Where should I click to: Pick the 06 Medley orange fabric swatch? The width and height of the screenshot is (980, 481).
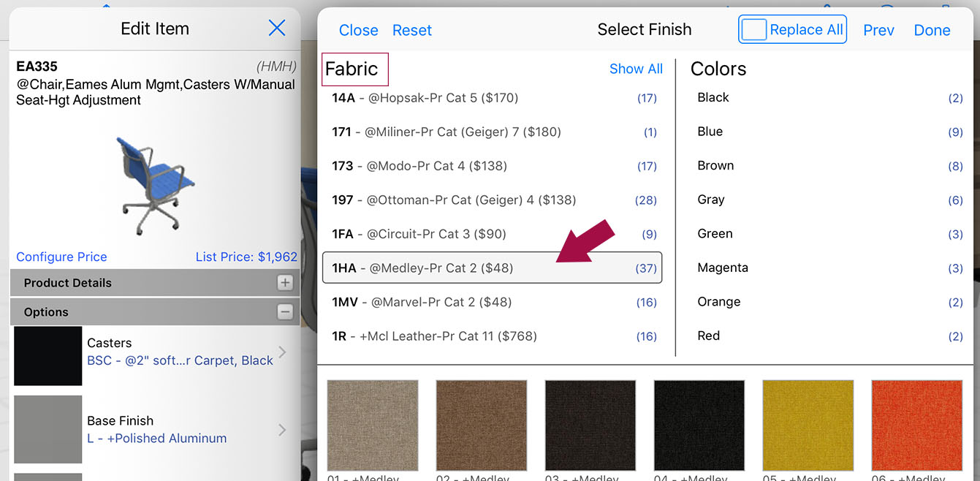tap(917, 425)
